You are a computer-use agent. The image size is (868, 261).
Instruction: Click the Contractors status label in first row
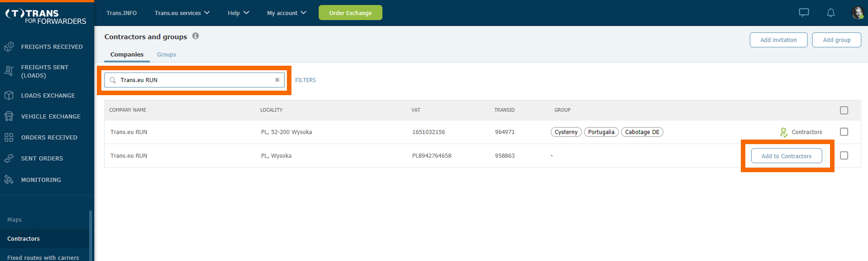click(x=806, y=132)
